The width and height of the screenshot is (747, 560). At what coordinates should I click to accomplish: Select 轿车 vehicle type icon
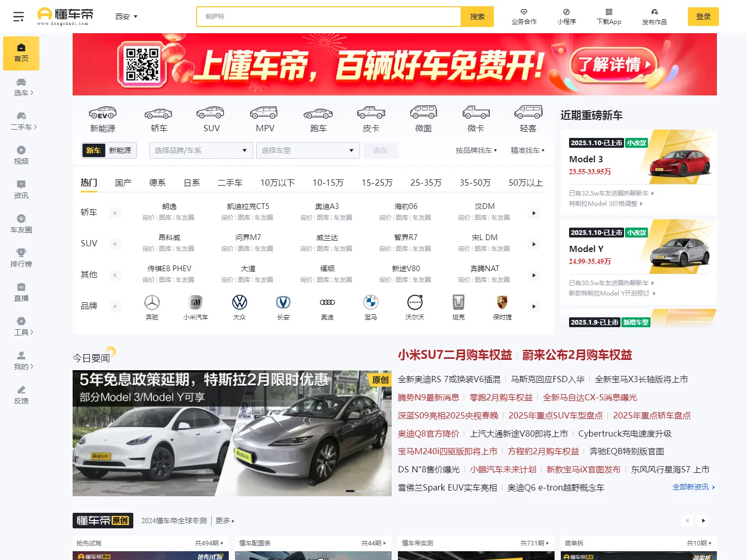pos(159,119)
